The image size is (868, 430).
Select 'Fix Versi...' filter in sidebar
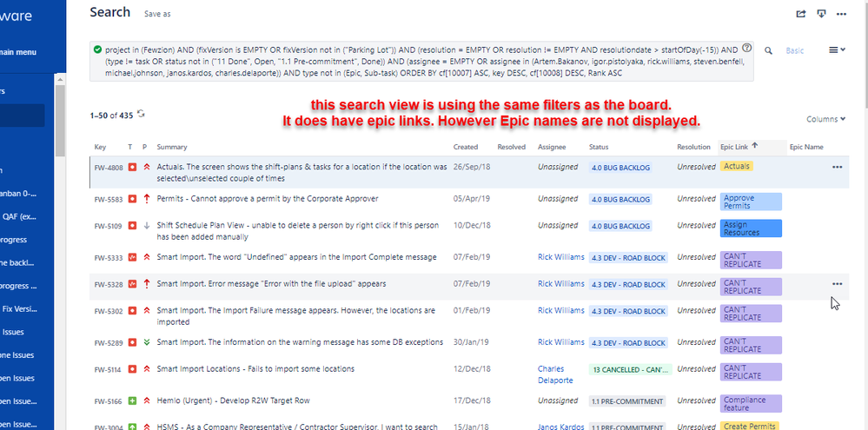[19, 308]
